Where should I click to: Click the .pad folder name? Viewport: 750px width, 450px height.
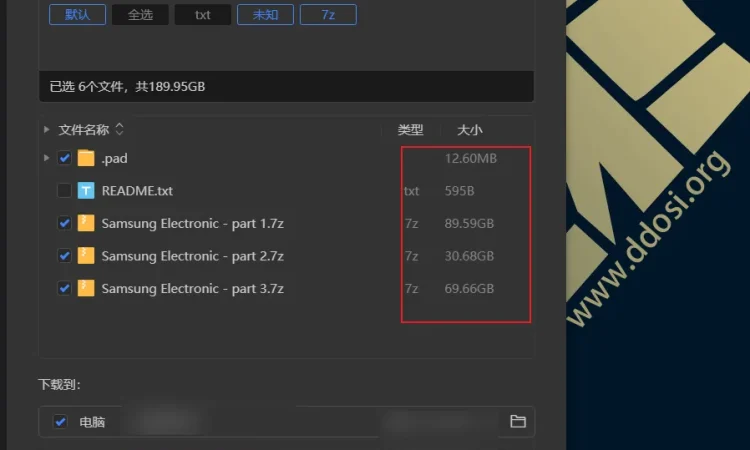click(x=114, y=158)
